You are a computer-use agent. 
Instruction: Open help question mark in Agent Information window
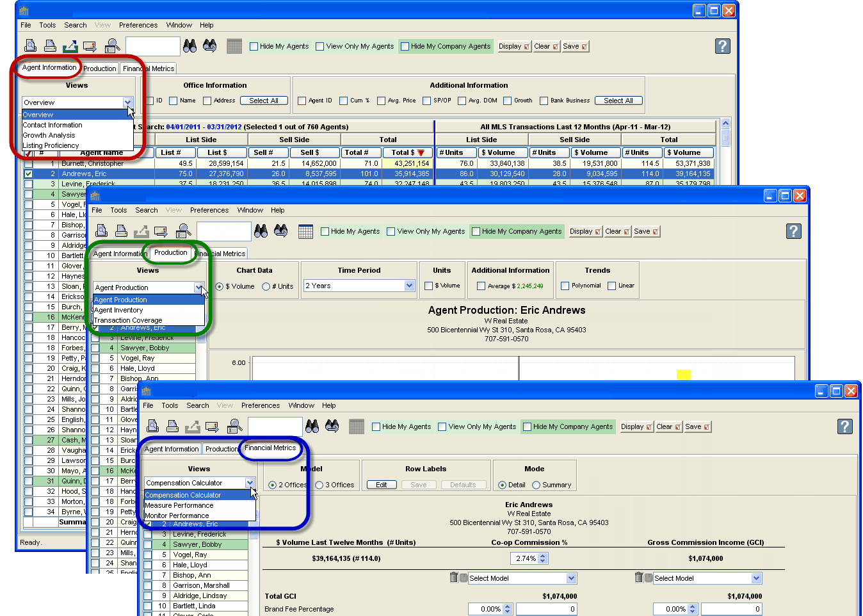tap(723, 46)
